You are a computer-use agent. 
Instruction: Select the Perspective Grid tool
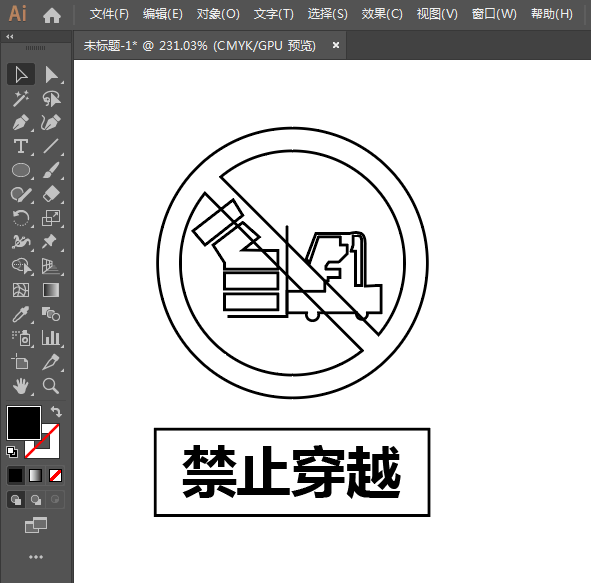point(51,266)
